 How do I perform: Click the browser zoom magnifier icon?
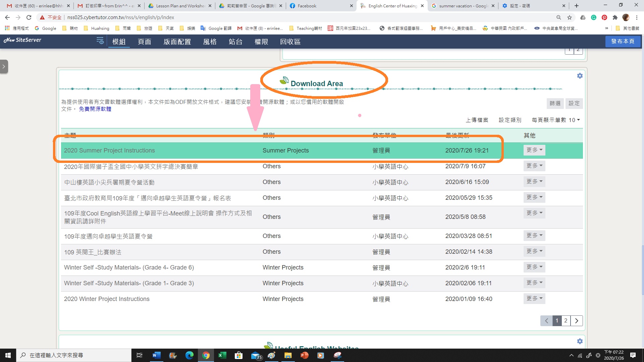[x=558, y=17]
